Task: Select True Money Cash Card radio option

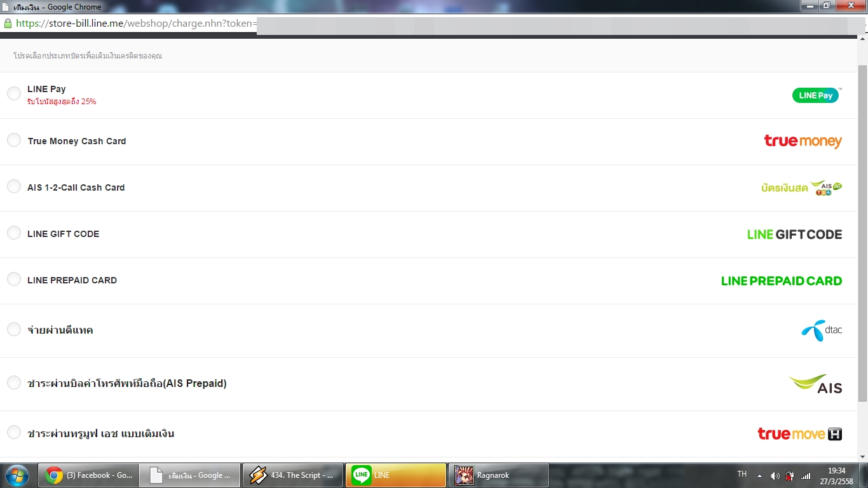Action: click(x=14, y=140)
